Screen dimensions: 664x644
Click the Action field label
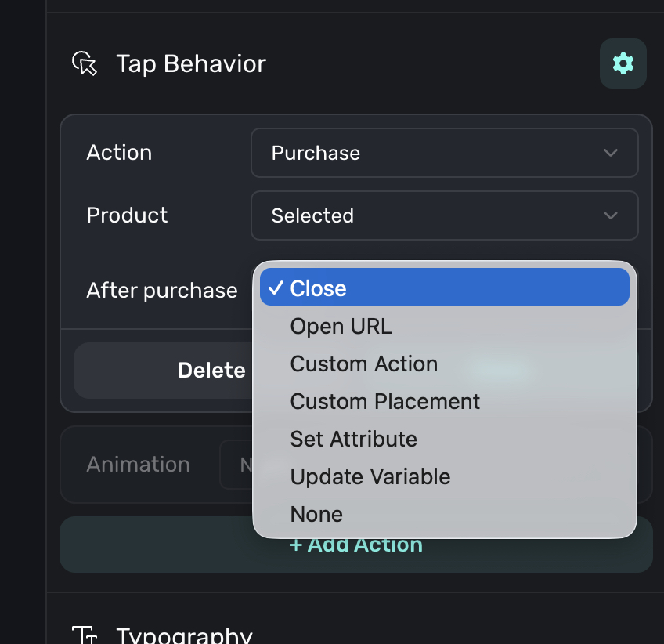[119, 153]
